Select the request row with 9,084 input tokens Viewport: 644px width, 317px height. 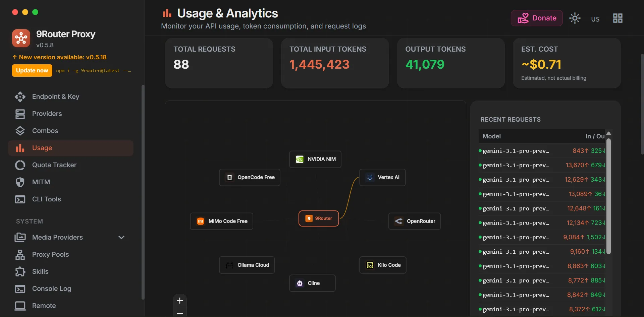(x=542, y=237)
